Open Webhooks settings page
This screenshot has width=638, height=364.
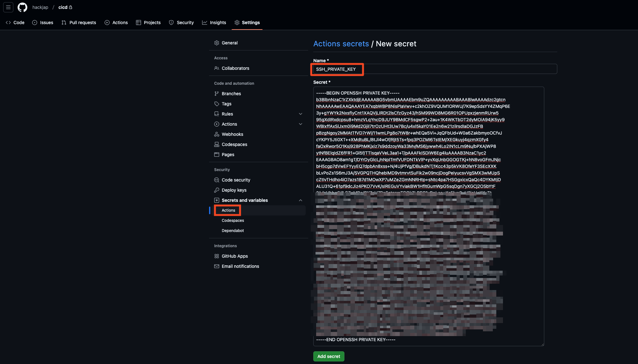(x=232, y=134)
